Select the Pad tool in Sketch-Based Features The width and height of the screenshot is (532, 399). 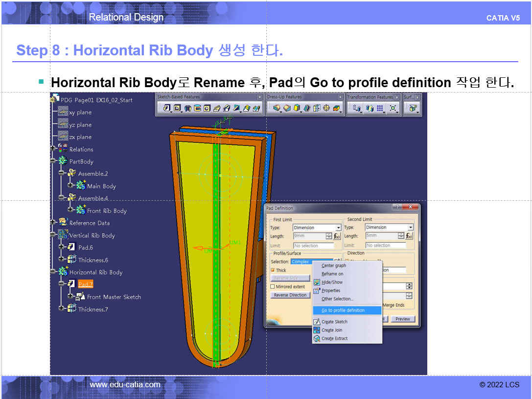click(x=167, y=108)
